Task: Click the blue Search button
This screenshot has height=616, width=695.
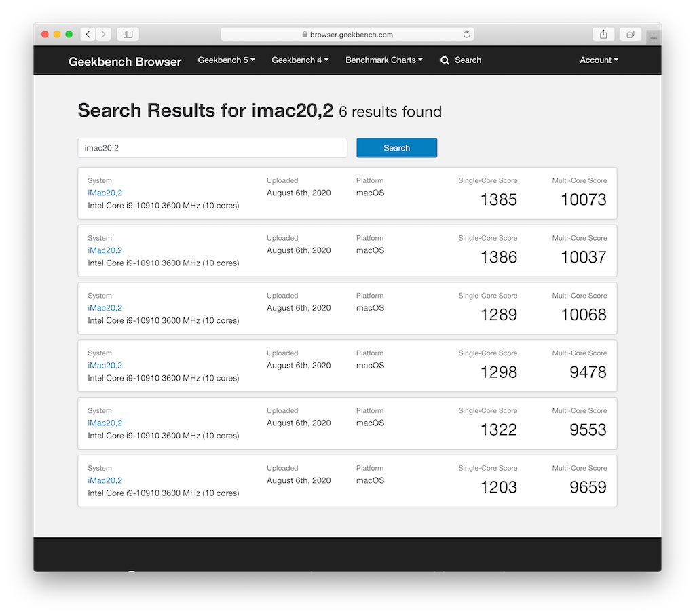Action: [x=396, y=148]
